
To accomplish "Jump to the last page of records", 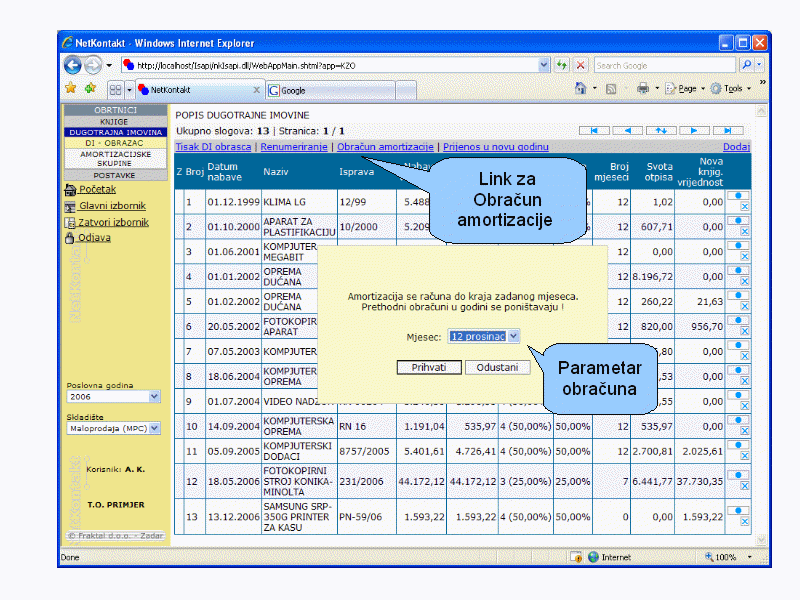I will point(728,131).
